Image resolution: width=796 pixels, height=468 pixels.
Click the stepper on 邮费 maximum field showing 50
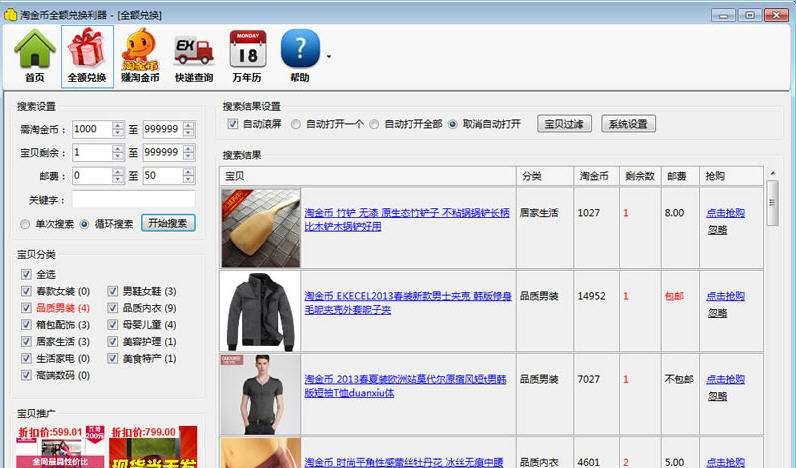[x=188, y=176]
